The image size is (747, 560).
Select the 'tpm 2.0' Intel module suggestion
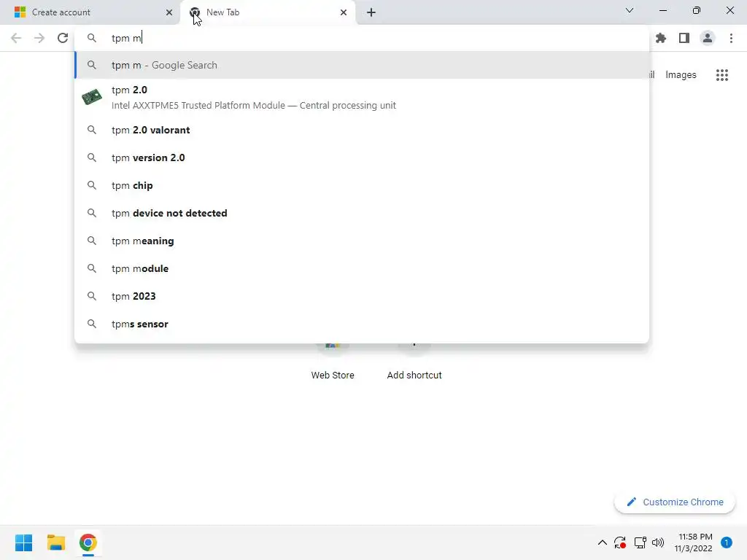click(x=362, y=98)
